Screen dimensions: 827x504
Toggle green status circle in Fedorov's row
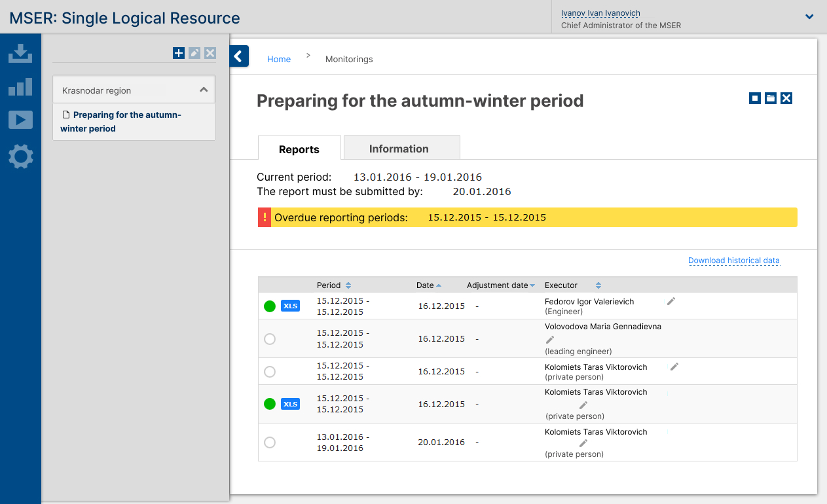pos(269,306)
